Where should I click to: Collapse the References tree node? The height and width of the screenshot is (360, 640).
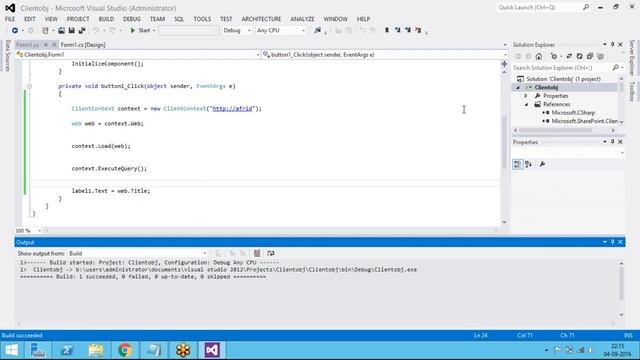tap(526, 104)
